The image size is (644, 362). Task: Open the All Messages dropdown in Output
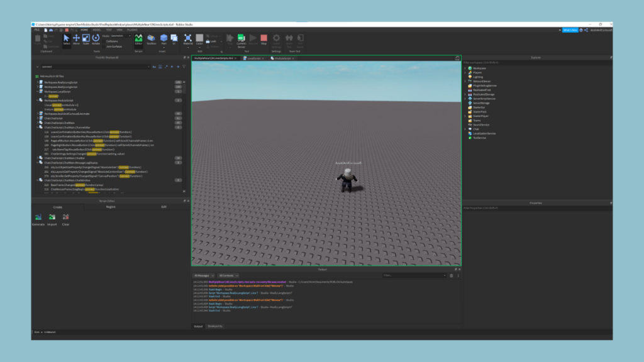click(x=204, y=275)
